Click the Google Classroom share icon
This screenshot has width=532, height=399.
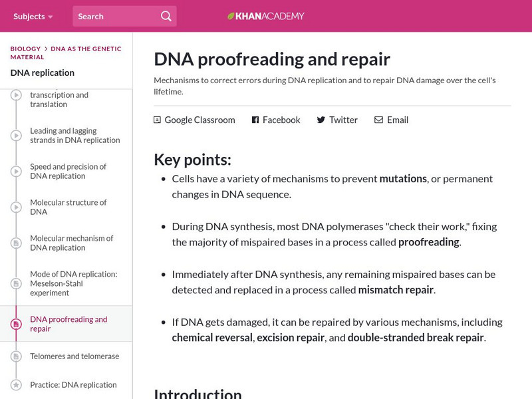157,120
